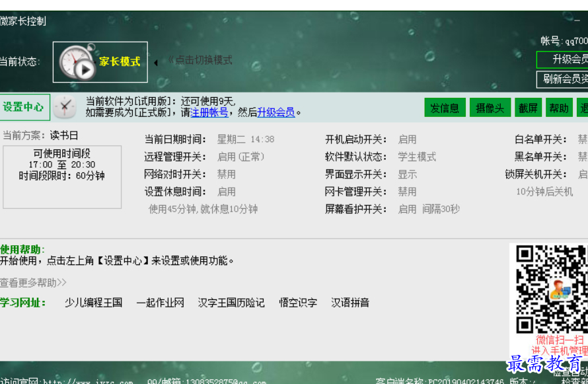Click the 可使用时间段 schedule box
Screen dimensions: 588x384
[62, 177]
